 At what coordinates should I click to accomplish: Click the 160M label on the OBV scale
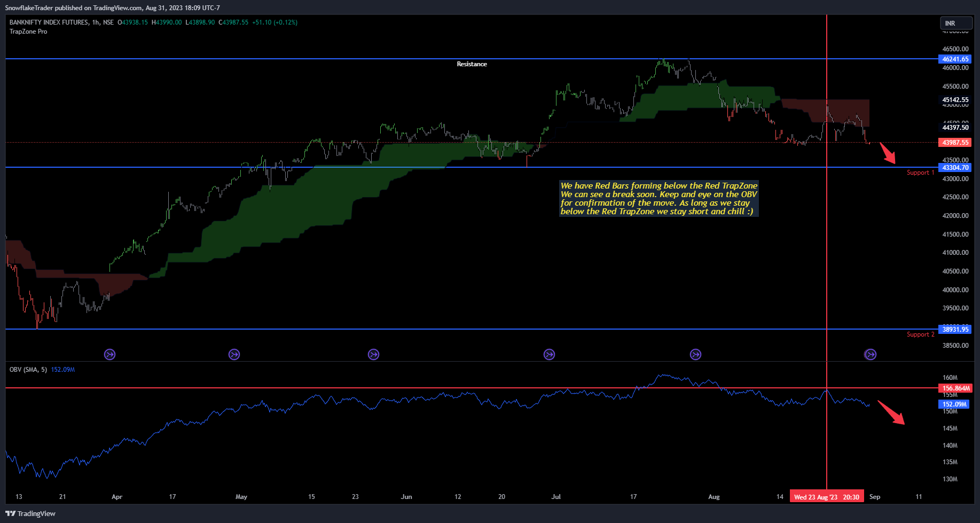950,378
